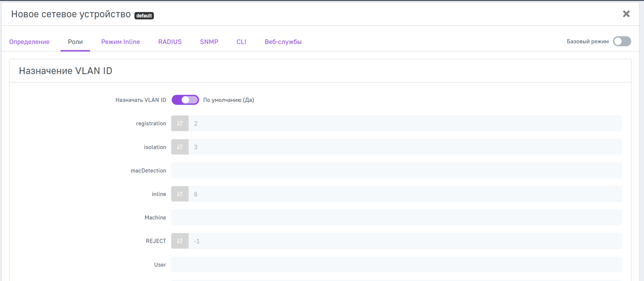Open the Определение tab
Screen dimensions: 644x281
coord(29,42)
